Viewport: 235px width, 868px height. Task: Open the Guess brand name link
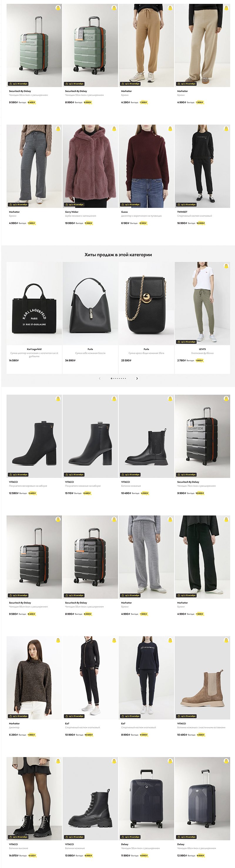124,212
